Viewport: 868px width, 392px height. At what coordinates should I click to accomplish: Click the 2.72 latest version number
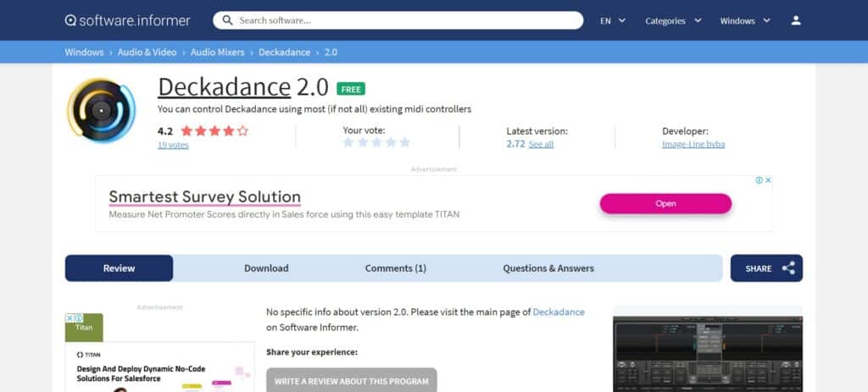(515, 144)
